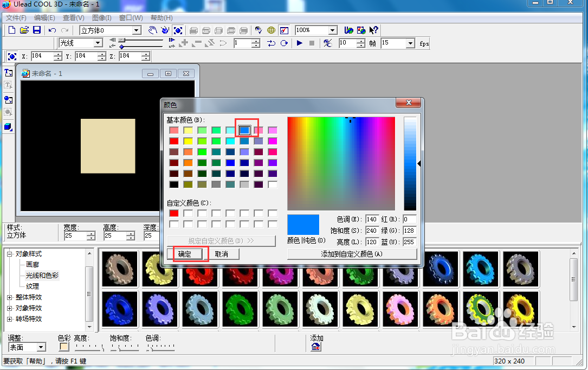Image resolution: width=588 pixels, height=370 pixels.
Task: Expand the 对象特效 tree node
Action: [10, 308]
